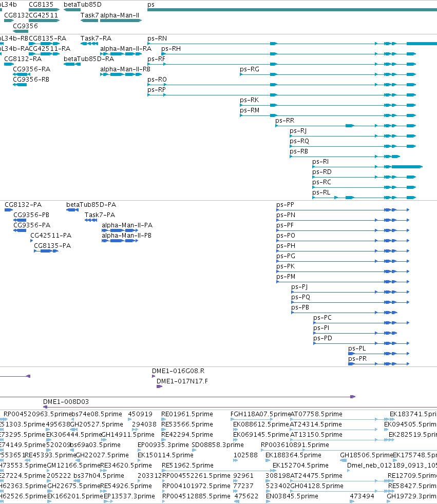Click the ps-PJ protein label

point(299,287)
